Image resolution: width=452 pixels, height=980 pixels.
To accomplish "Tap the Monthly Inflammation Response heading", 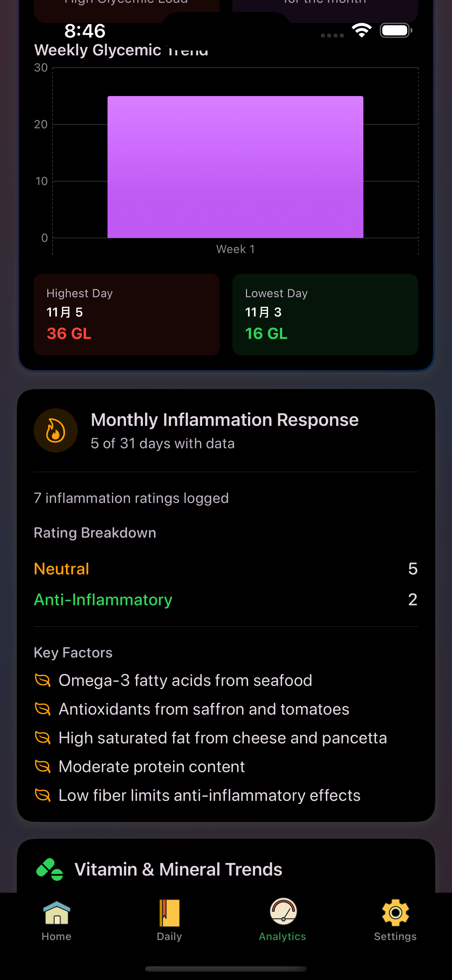I will click(225, 420).
